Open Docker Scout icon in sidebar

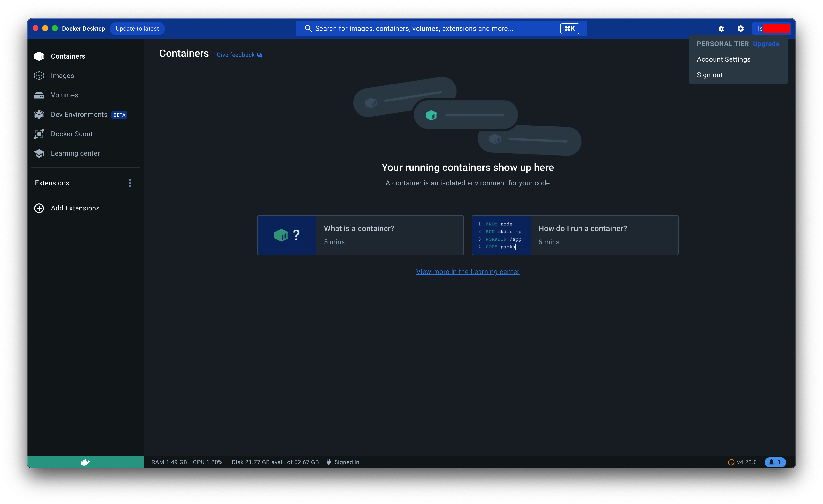point(39,134)
